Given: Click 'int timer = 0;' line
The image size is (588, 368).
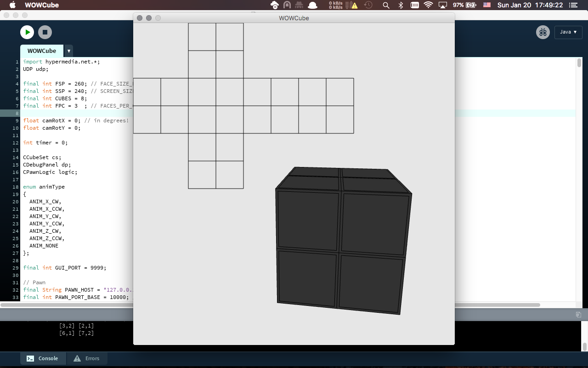Looking at the screenshot, I should point(45,143).
